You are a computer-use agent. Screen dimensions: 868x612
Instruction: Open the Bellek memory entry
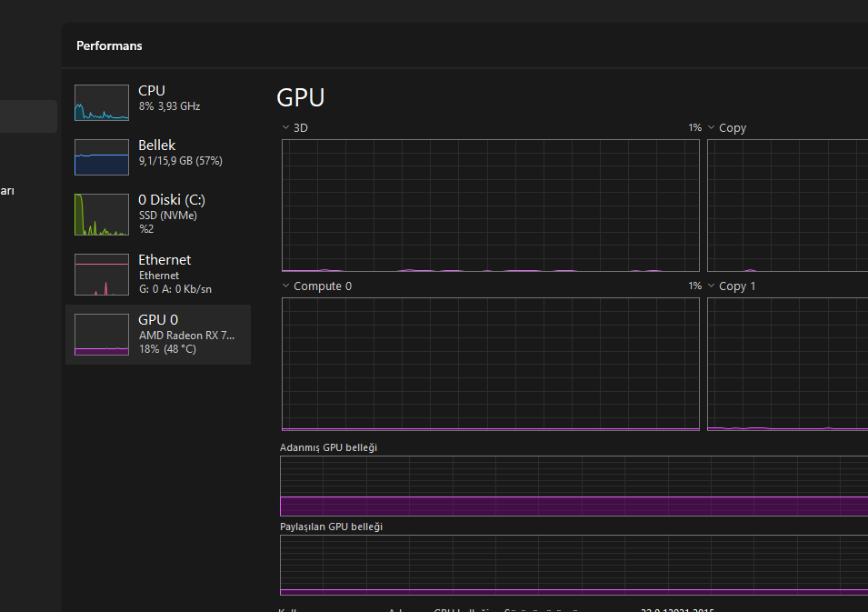pos(158,156)
